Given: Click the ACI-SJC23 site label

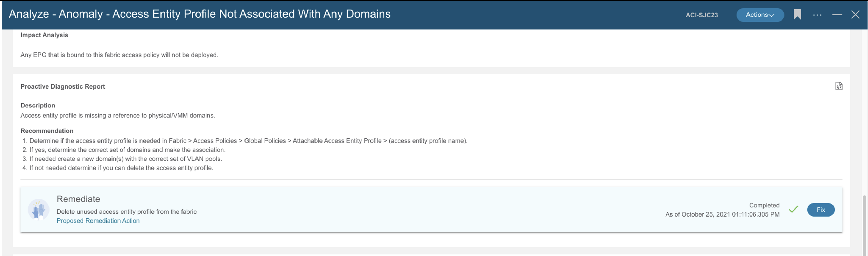Looking at the screenshot, I should point(702,15).
